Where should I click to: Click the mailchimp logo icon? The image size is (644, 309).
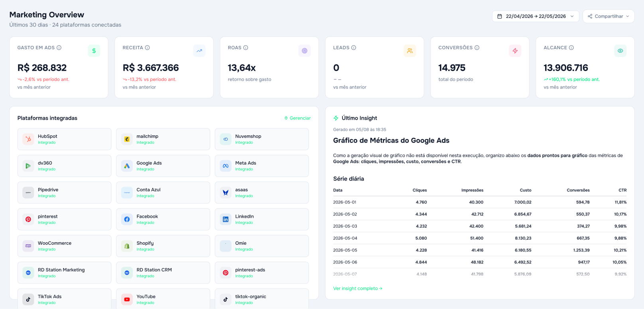[127, 139]
